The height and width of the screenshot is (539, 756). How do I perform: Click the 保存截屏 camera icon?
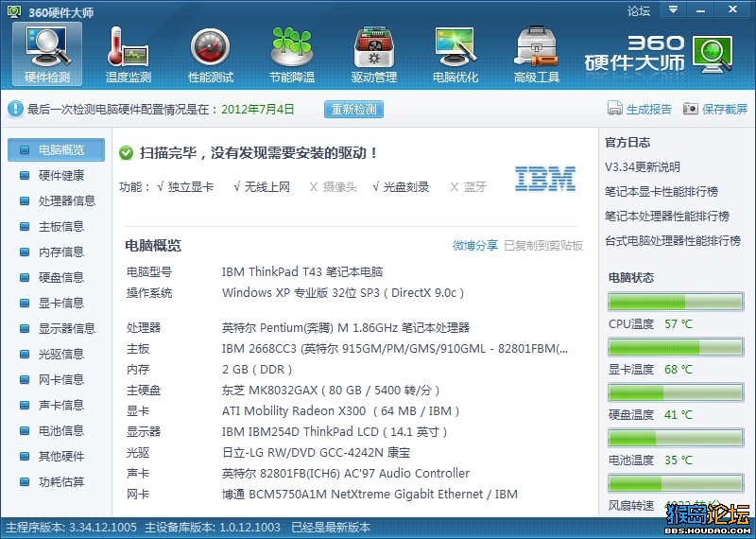pos(691,109)
